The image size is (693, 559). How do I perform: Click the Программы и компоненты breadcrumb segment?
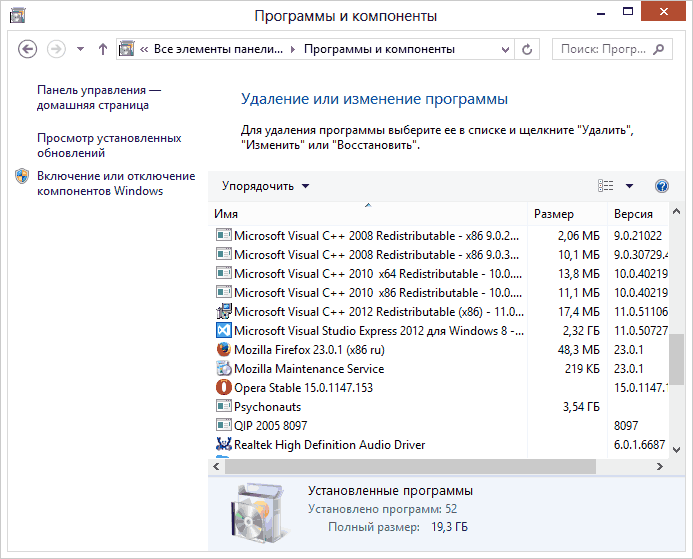coord(379,49)
